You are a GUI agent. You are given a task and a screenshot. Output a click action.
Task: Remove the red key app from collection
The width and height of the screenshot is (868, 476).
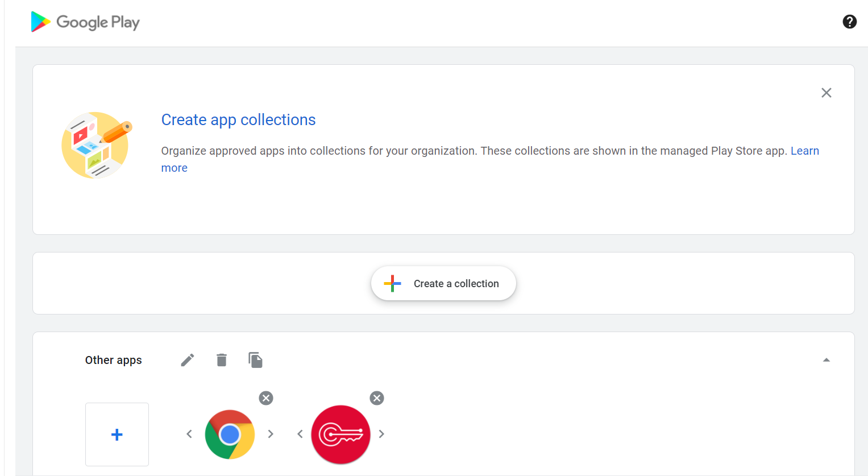[x=376, y=398]
